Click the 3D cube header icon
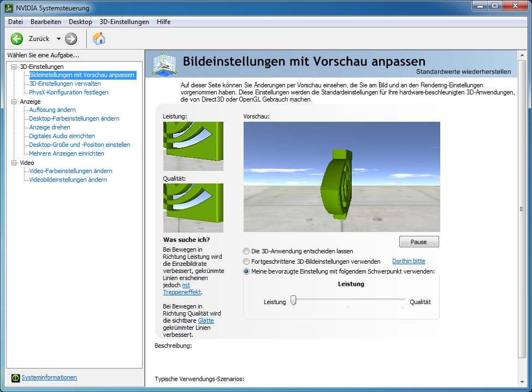The image size is (532, 392). click(x=164, y=64)
